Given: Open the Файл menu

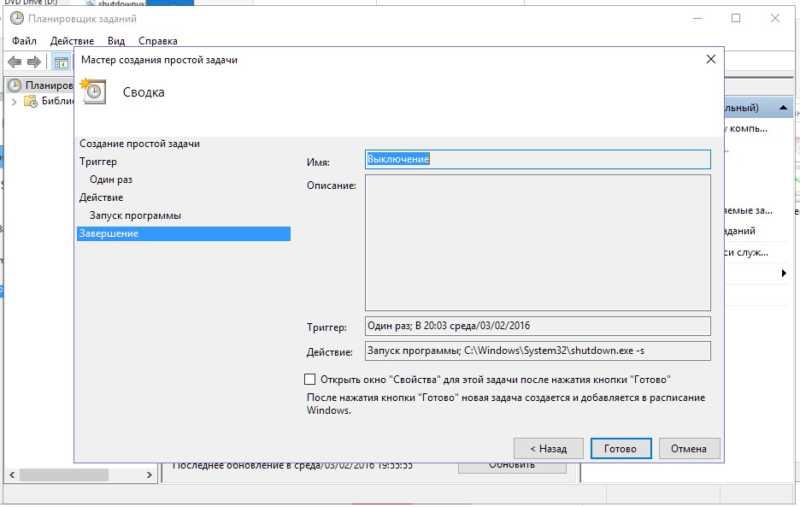Looking at the screenshot, I should coord(24,41).
